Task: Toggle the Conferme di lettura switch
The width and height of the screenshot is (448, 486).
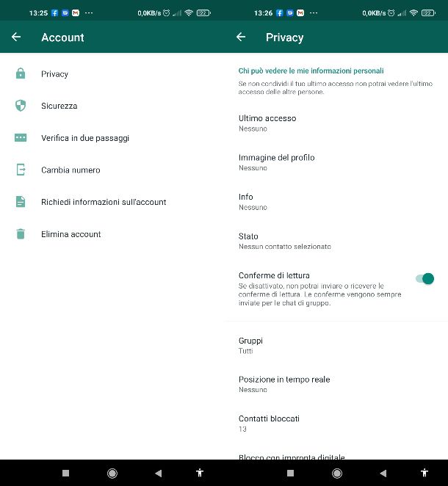Action: click(x=424, y=278)
